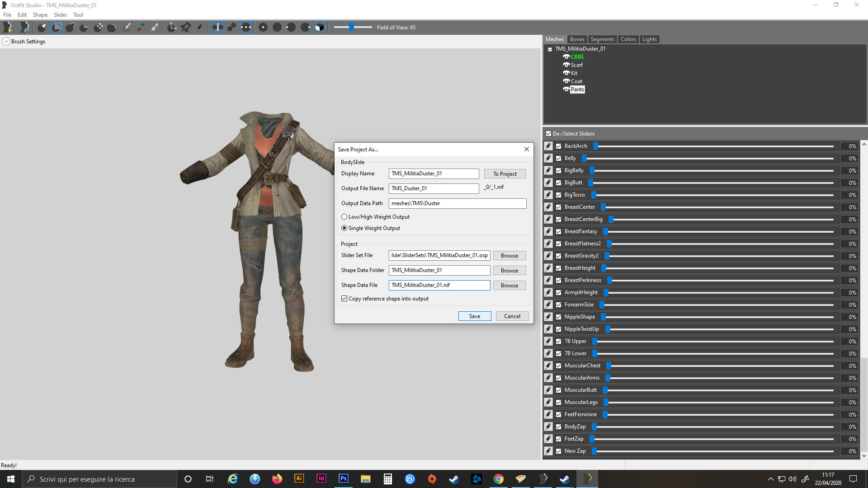Hide the Scarf mesh via eye icon
868x488 pixels.
566,65
